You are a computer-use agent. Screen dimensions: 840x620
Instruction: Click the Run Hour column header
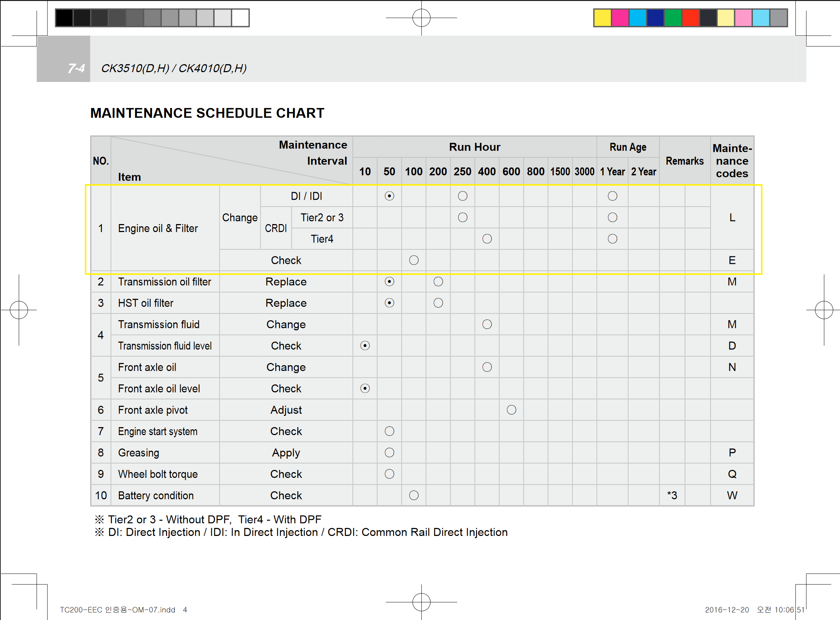click(x=475, y=147)
